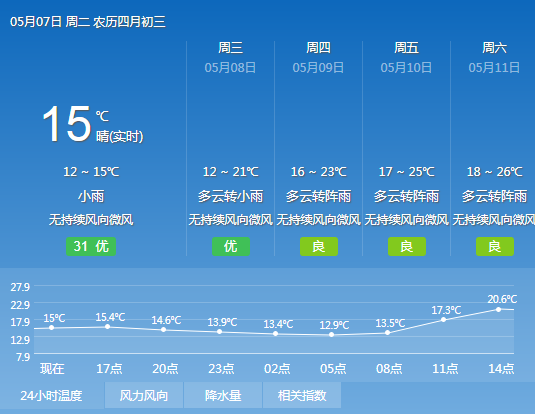Screen dimensions: 535x414
Task: Click the 多云转阵雨 text under 周四
Action: 319,196
